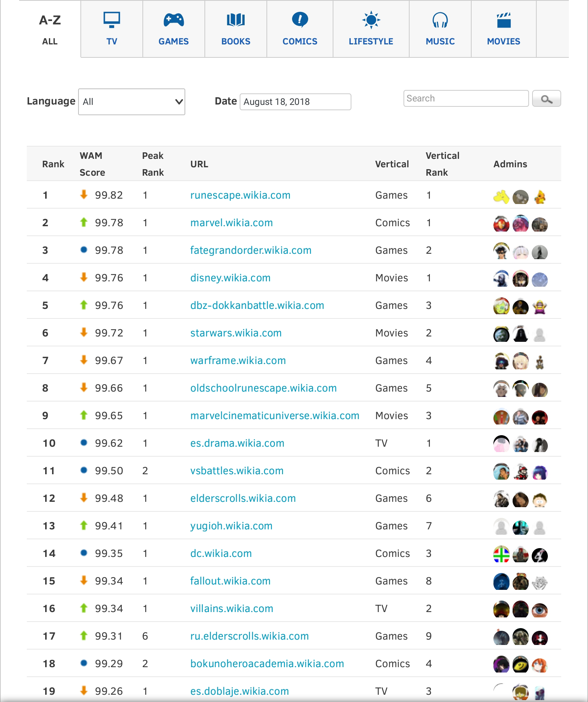Open the TV vertical tab
588x702 pixels.
(112, 29)
